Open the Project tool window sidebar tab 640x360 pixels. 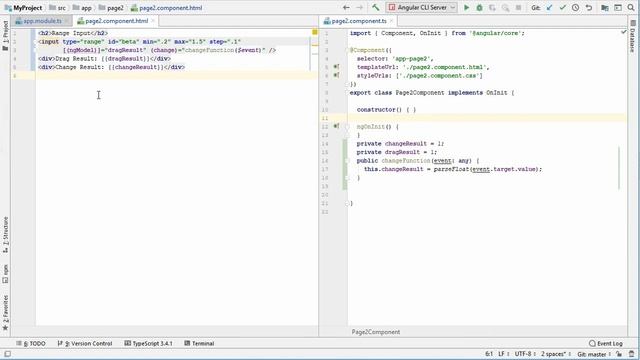[5, 36]
